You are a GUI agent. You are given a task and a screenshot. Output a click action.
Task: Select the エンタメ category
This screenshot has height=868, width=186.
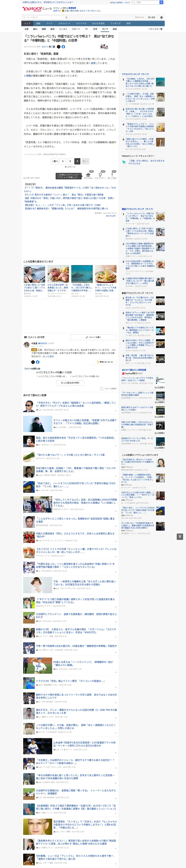point(63,29)
